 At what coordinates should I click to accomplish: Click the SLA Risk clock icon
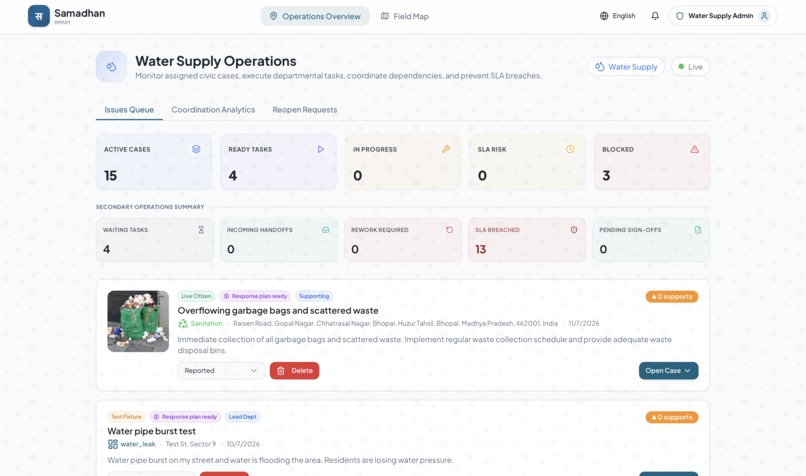570,149
